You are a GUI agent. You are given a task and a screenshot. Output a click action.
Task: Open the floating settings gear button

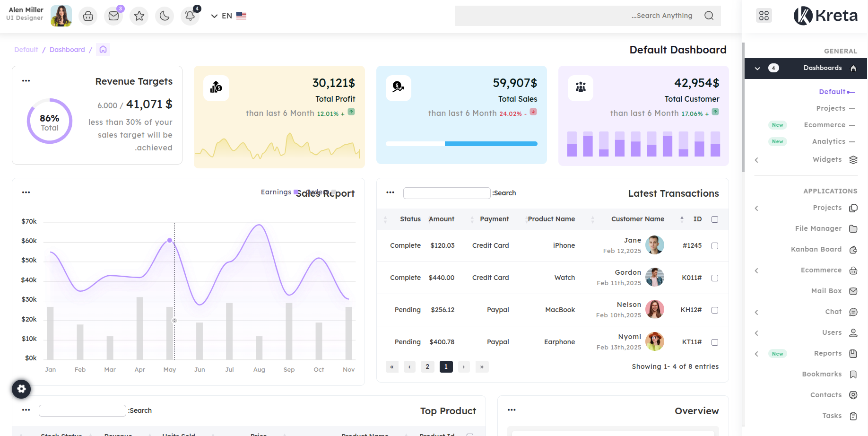21,389
